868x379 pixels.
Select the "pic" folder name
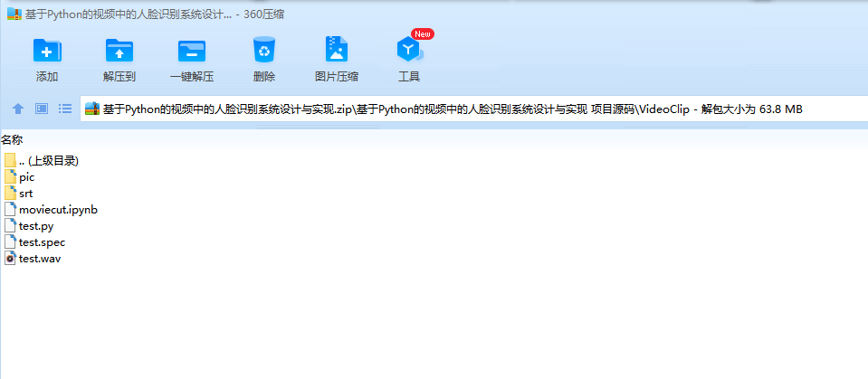(26, 177)
